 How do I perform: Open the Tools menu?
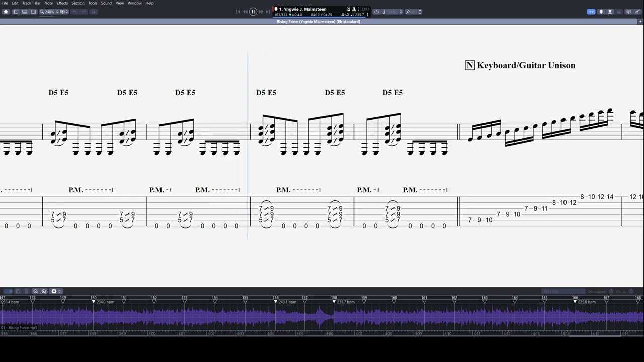tap(93, 3)
